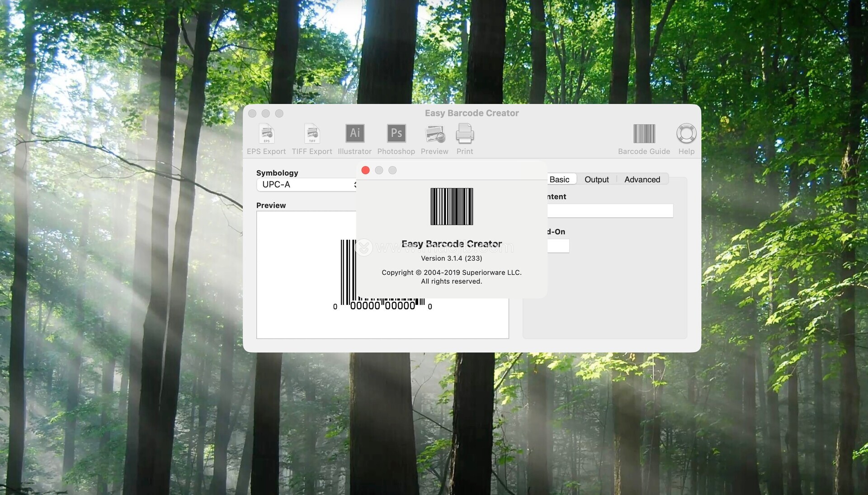Click the main window's gray close button
Viewport: 868px width, 495px height.
[x=252, y=114]
